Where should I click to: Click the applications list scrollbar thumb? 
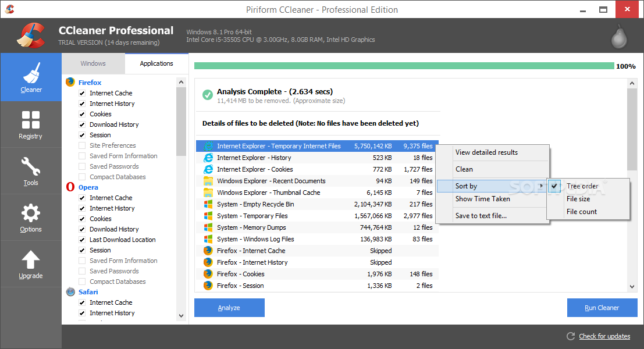click(x=181, y=122)
